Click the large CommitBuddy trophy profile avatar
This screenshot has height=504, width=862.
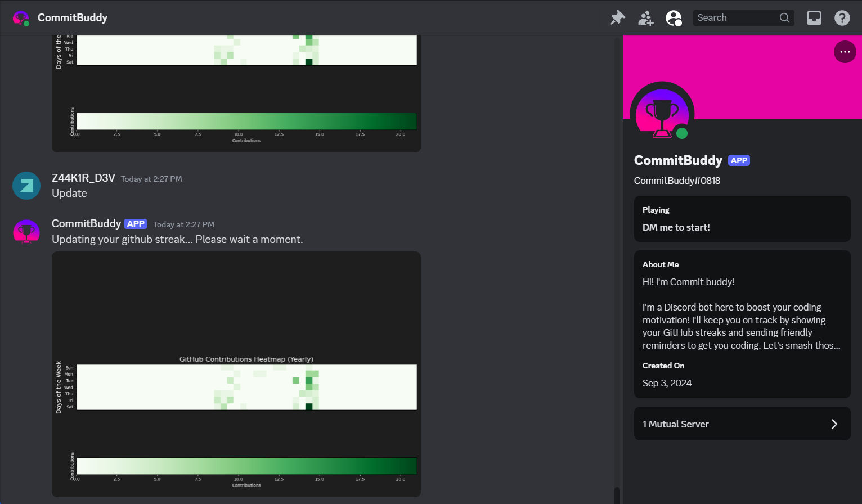coord(662,114)
